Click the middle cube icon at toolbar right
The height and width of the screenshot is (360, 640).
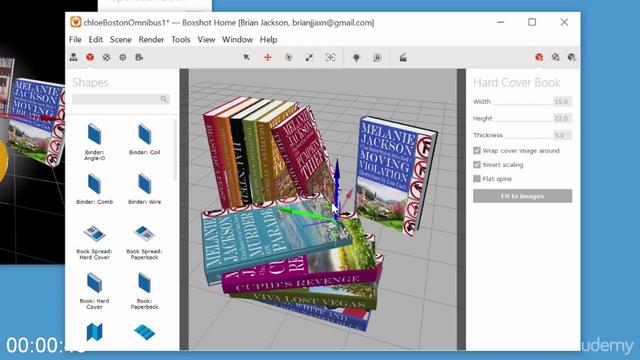556,58
